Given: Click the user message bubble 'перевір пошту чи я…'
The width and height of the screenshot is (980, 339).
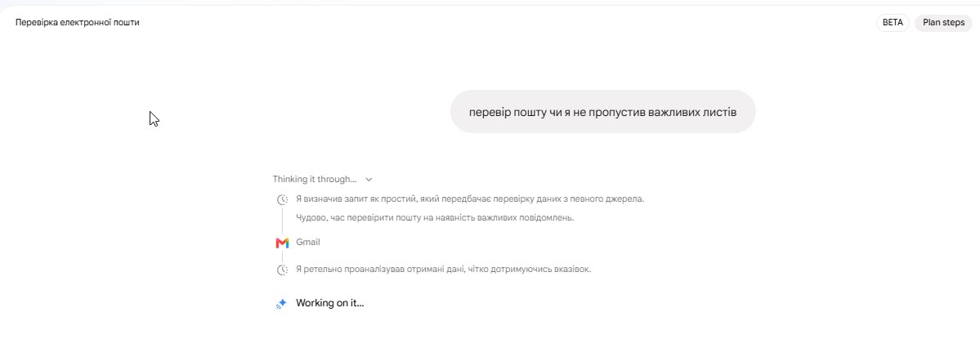Looking at the screenshot, I should pyautogui.click(x=602, y=112).
